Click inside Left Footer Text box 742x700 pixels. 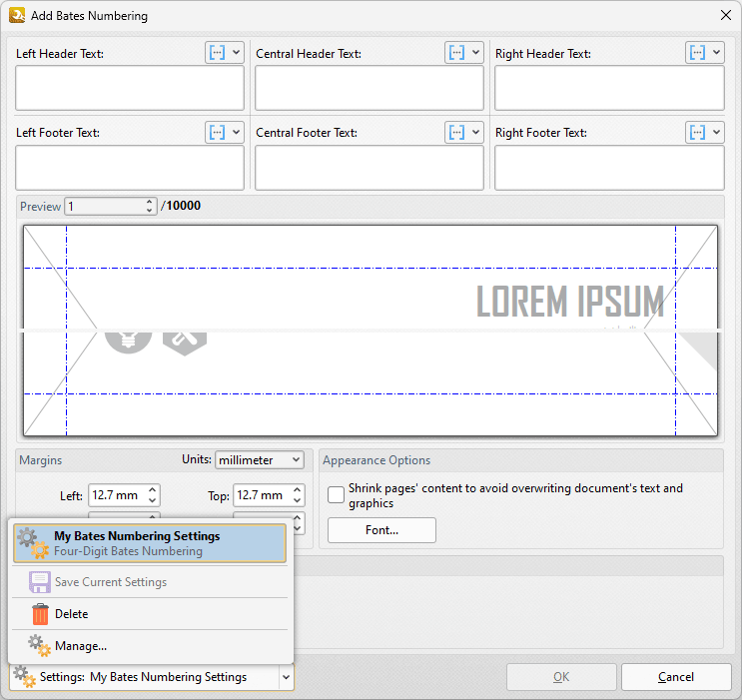pyautogui.click(x=130, y=168)
